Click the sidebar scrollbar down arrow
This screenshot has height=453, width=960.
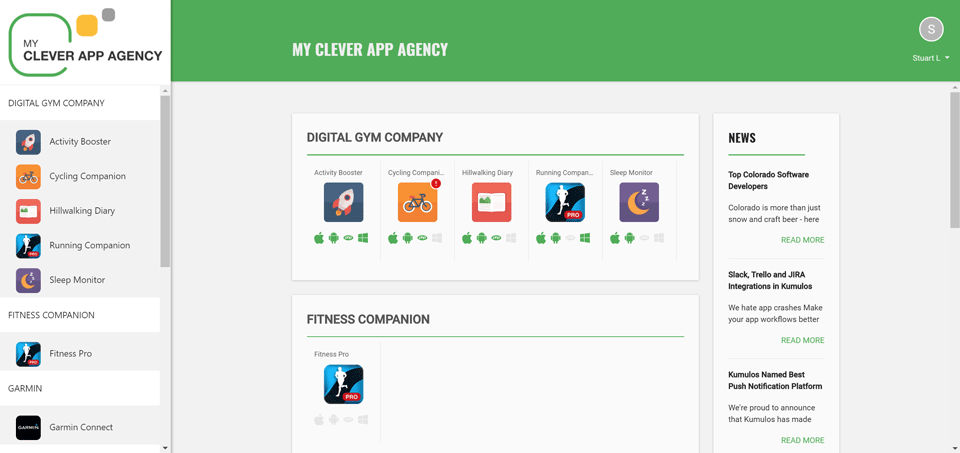point(165,448)
